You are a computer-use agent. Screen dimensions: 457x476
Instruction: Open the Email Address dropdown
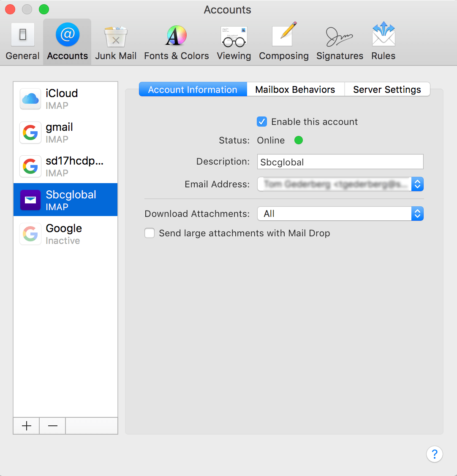[x=417, y=184]
